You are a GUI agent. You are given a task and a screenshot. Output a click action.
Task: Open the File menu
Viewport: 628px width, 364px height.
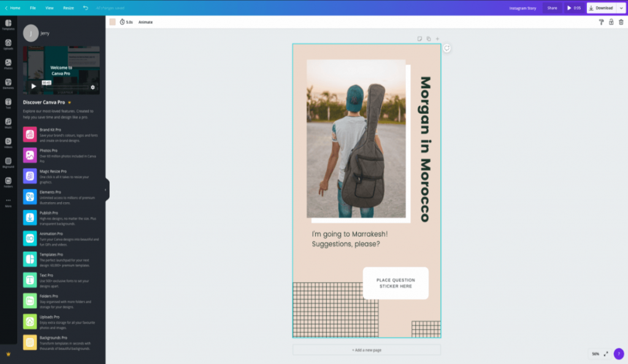tap(33, 8)
